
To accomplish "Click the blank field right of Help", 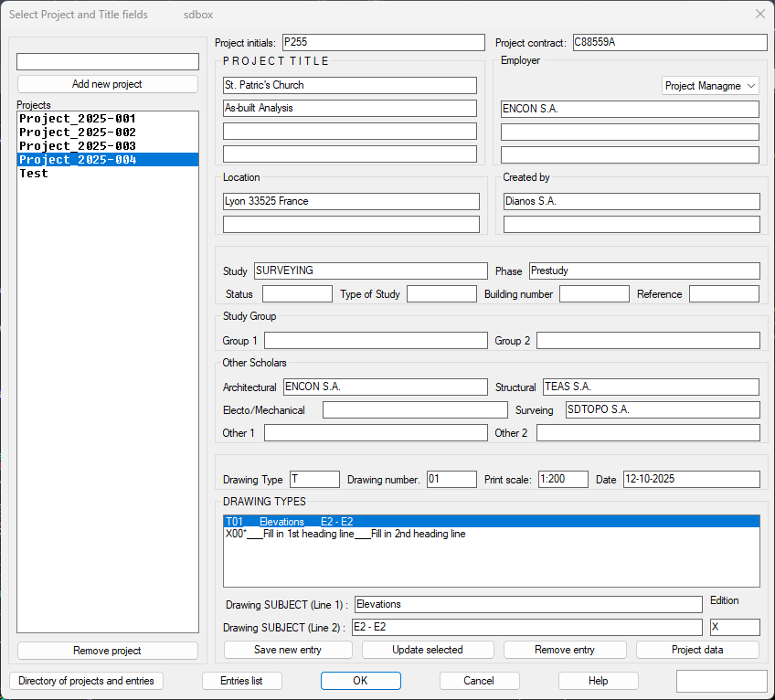I will [x=721, y=682].
